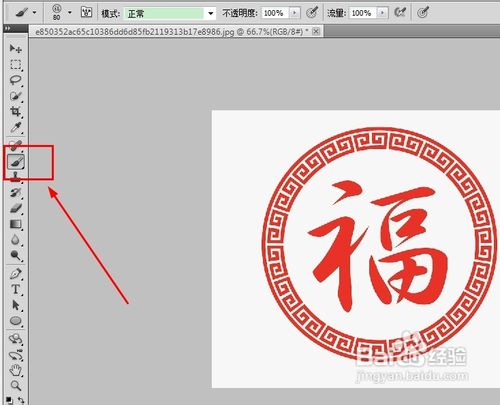Image resolution: width=500 pixels, height=405 pixels.
Task: Select the Rectangular Marquee tool
Action: click(15, 64)
